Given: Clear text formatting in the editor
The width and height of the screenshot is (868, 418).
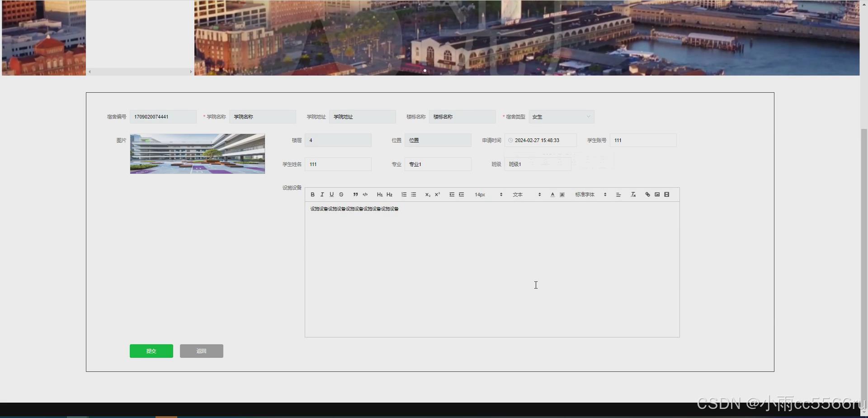Looking at the screenshot, I should pyautogui.click(x=633, y=195).
